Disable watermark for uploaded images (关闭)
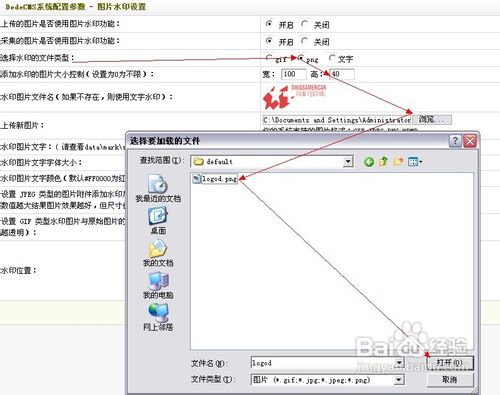 click(x=304, y=24)
